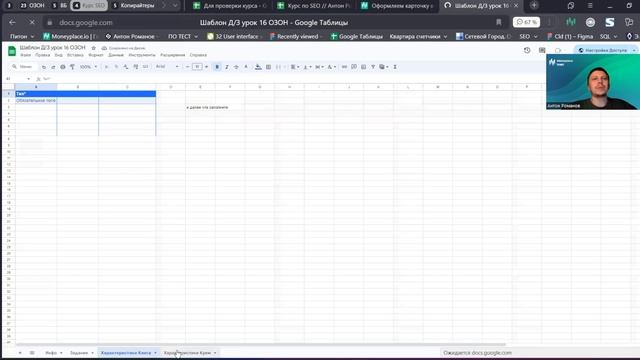640x360 pixels.
Task: Star the document with the star icon
Action: coord(93,48)
